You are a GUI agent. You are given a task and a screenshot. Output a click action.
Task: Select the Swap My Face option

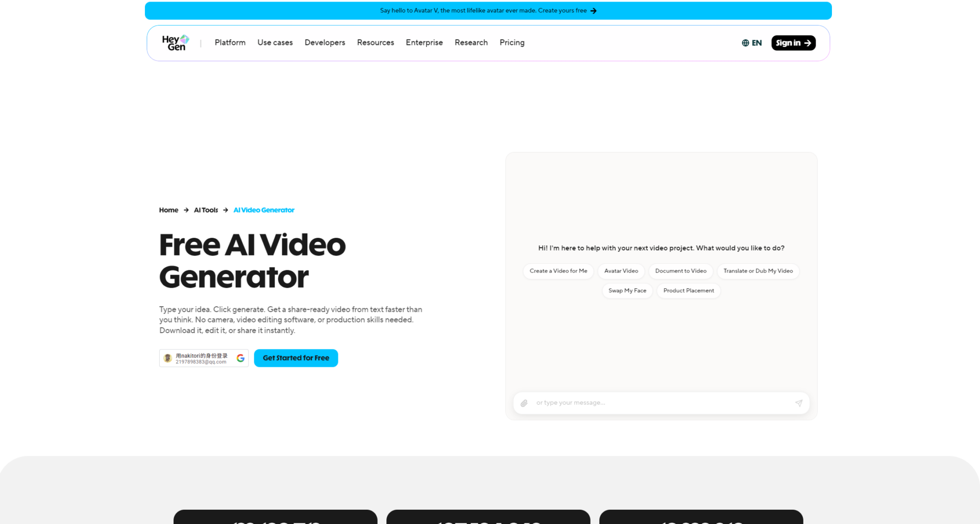627,291
